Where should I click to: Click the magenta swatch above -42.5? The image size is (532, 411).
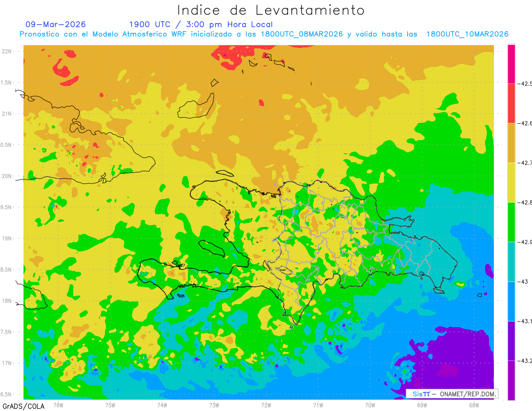pyautogui.click(x=511, y=64)
